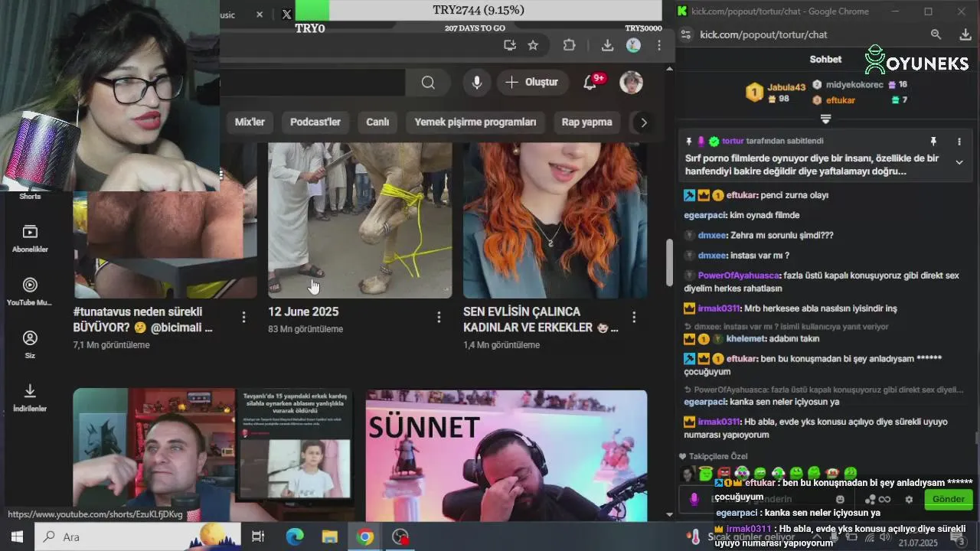Image resolution: width=980 pixels, height=551 pixels.
Task: Click username khelemet in chat
Action: click(746, 339)
